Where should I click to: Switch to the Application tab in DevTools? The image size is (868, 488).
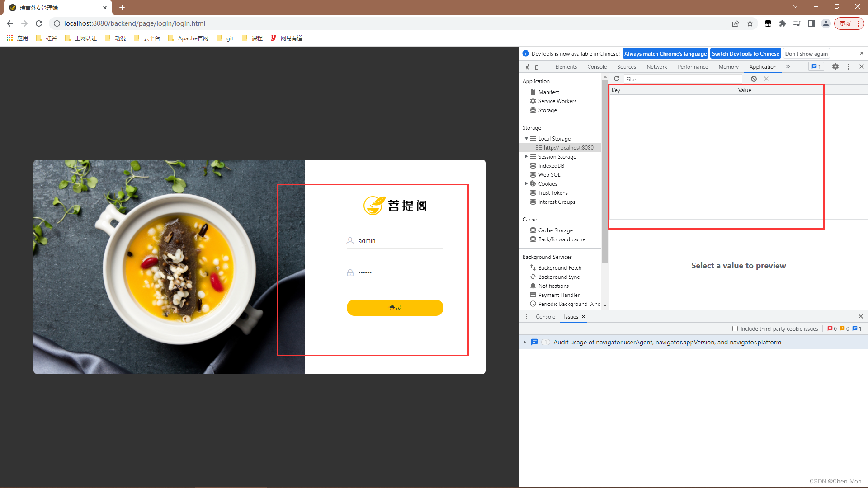[x=763, y=66]
